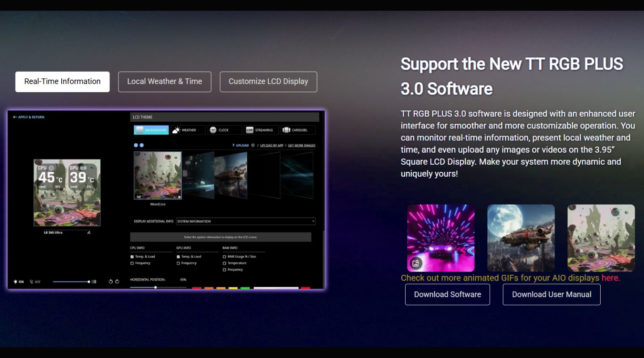Open the eyeball landscape GIF on the right
Screen dimensions: 644x358
(x=601, y=238)
